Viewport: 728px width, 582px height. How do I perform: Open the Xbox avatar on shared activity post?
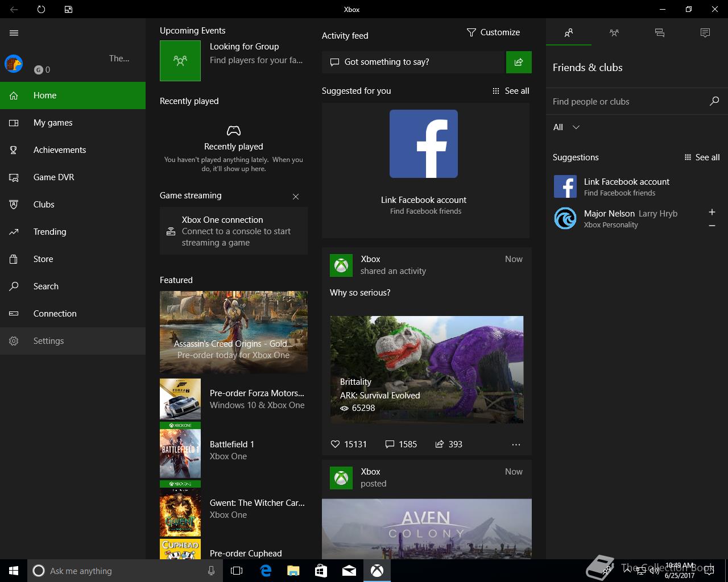341,265
